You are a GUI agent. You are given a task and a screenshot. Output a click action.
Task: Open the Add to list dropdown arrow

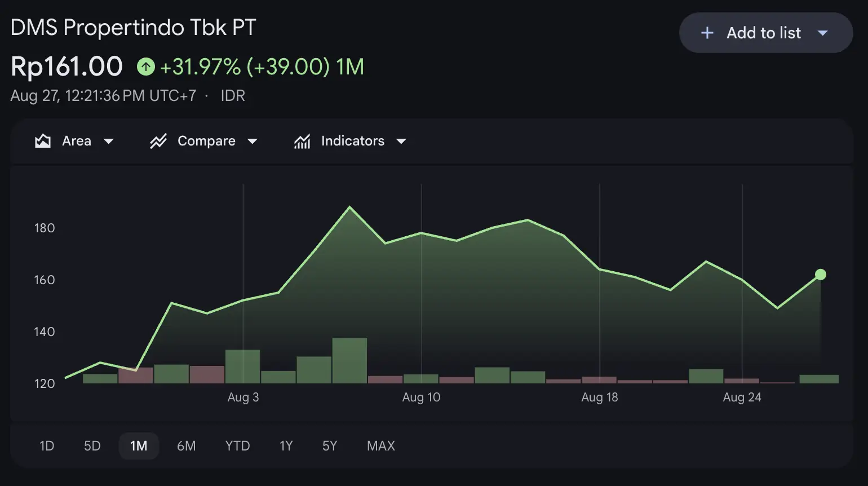tap(822, 33)
